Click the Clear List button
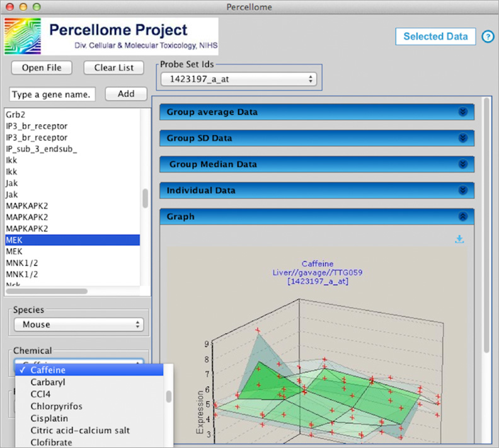Viewport: 499px width, 448px height. [114, 68]
